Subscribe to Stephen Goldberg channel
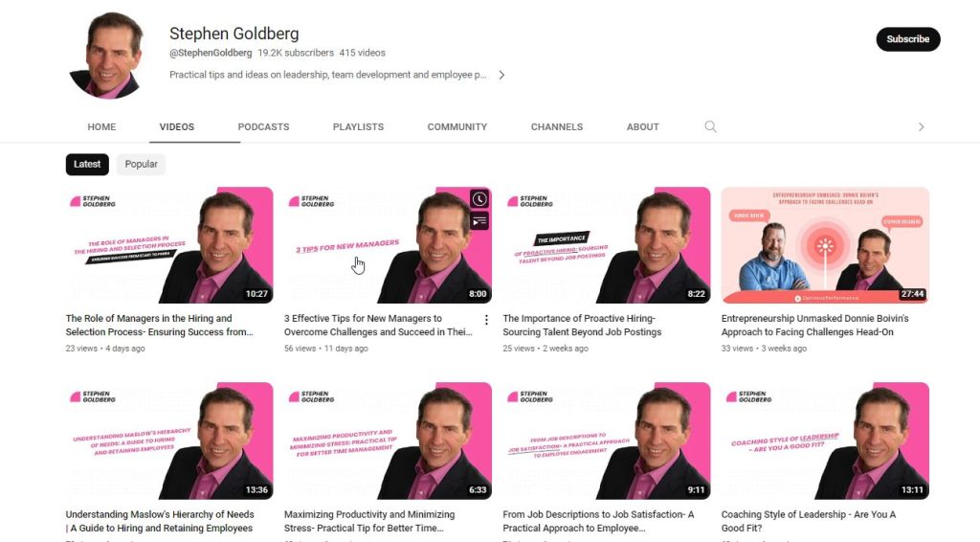 pos(907,39)
